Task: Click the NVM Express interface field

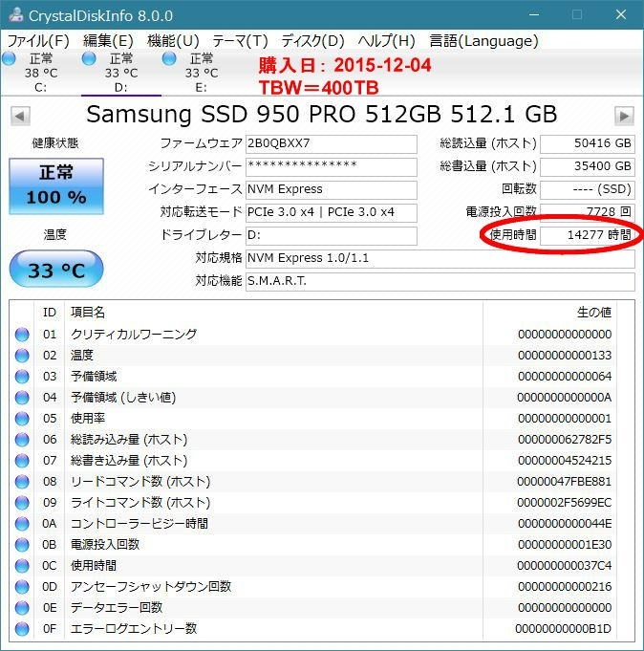Action: click(332, 189)
